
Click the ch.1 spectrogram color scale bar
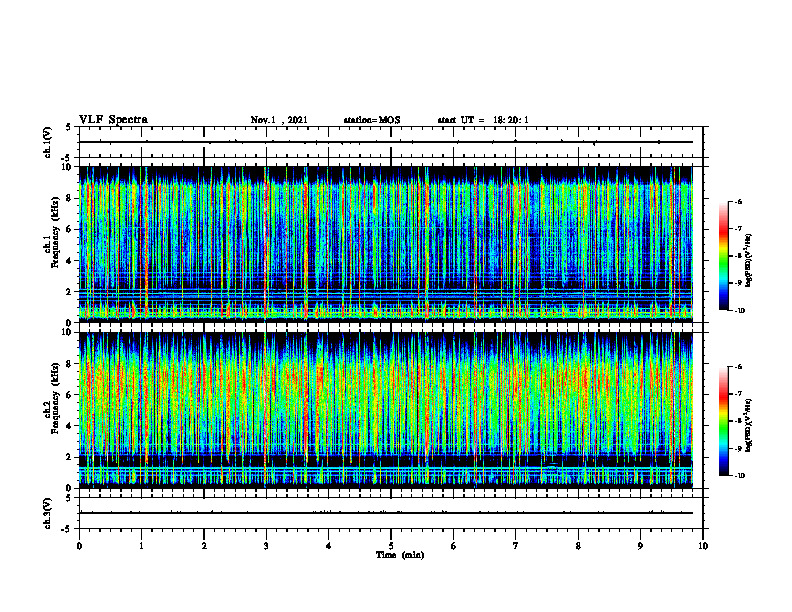pos(723,256)
